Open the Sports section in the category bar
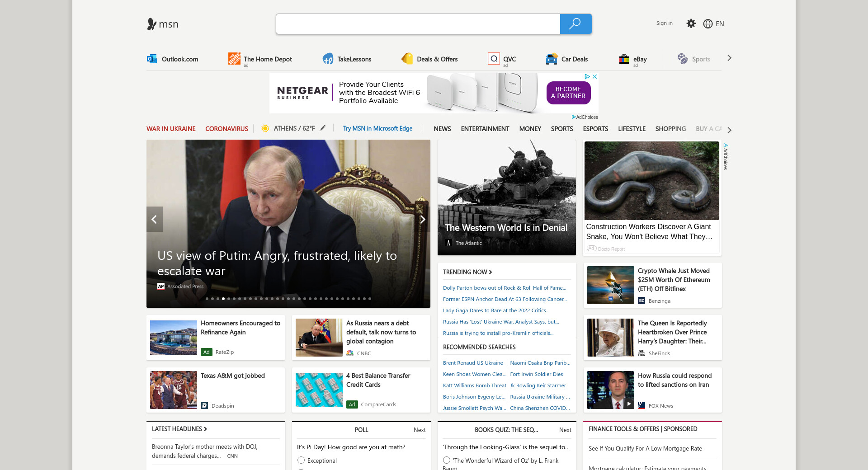 coord(562,129)
